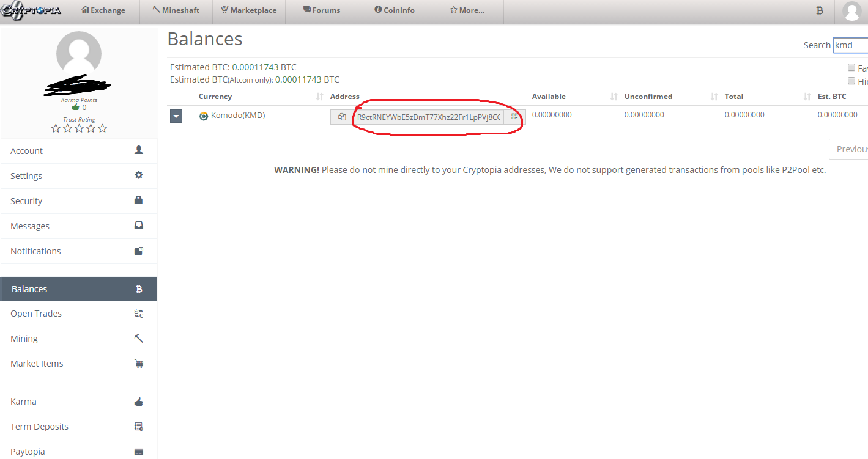The image size is (868, 459).
Task: Open the Exchange menu
Action: tap(103, 10)
